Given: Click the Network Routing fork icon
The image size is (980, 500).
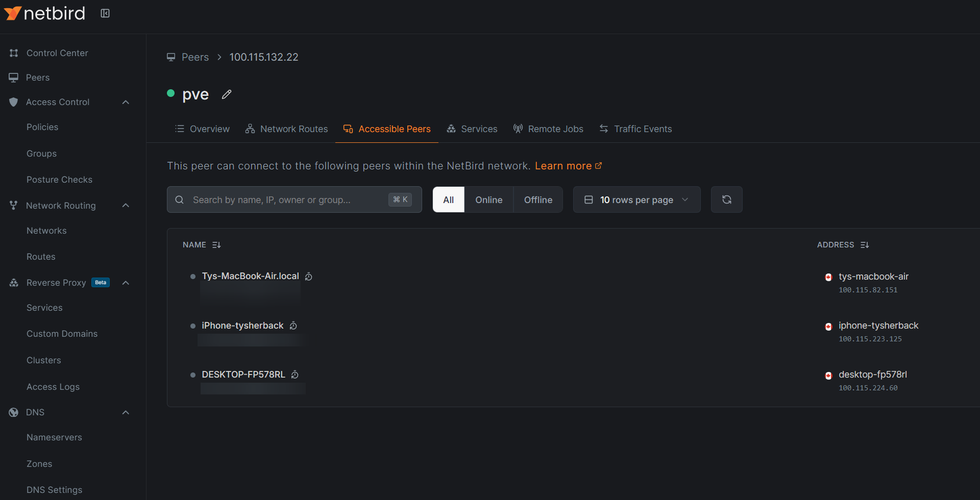Looking at the screenshot, I should click(x=14, y=205).
